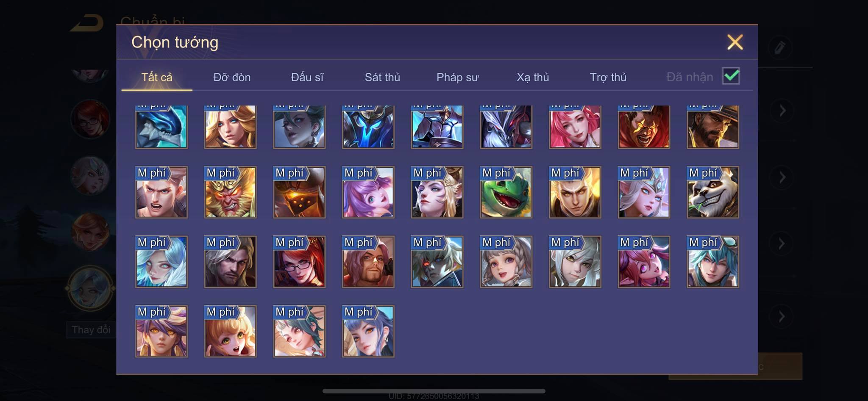The image size is (868, 401).
Task: Select the green frog-monster hero portrait
Action: pos(506,192)
